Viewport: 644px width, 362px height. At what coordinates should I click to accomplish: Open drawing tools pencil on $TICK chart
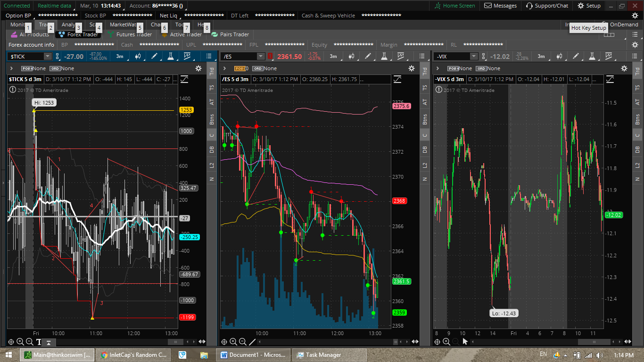[x=154, y=56]
